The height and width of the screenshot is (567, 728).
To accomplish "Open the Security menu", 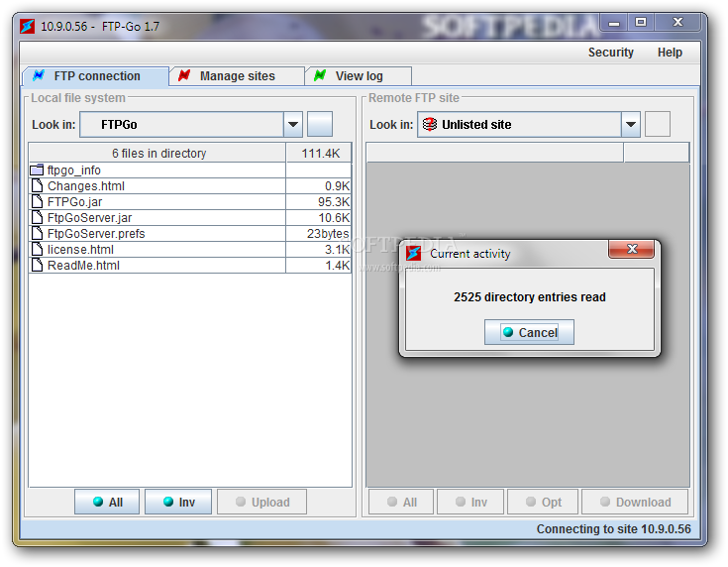I will (610, 53).
